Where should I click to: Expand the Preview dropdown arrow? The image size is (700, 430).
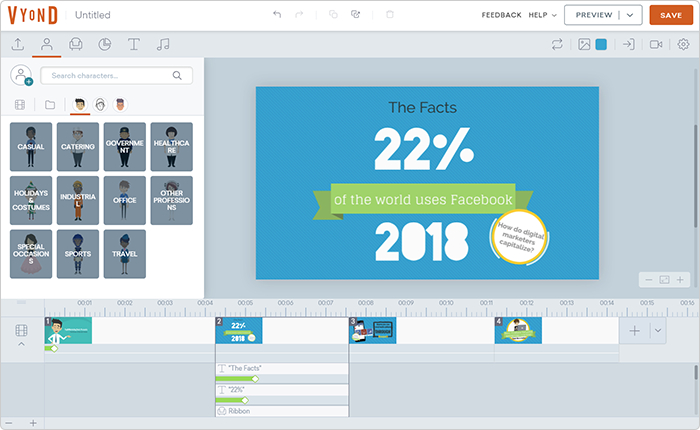point(630,15)
